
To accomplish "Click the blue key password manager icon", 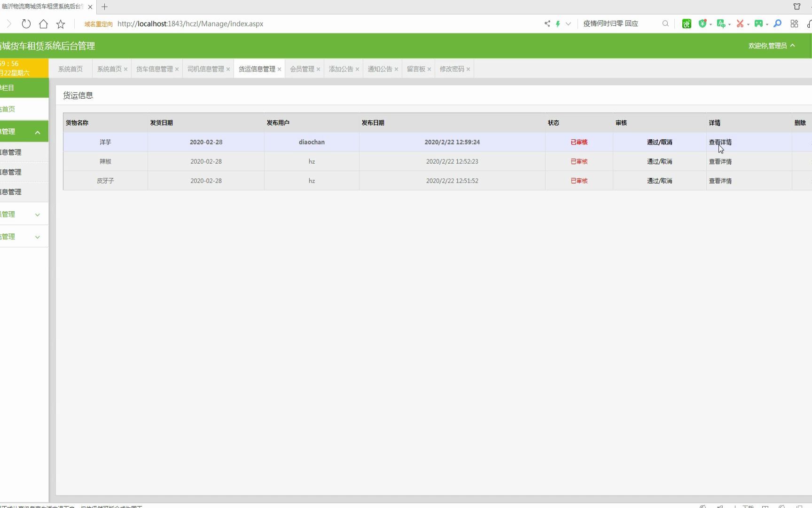I will click(x=778, y=24).
